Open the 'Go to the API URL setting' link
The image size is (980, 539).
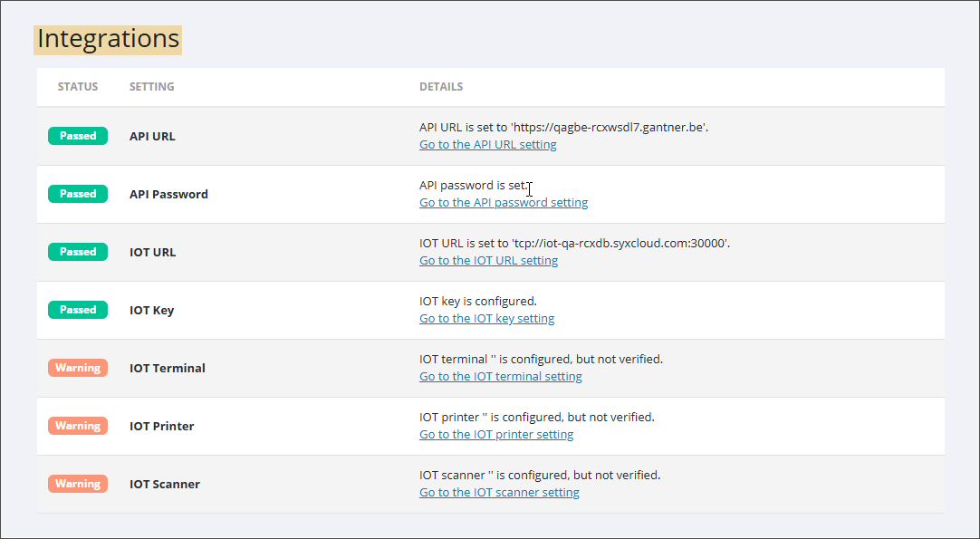pyautogui.click(x=487, y=145)
